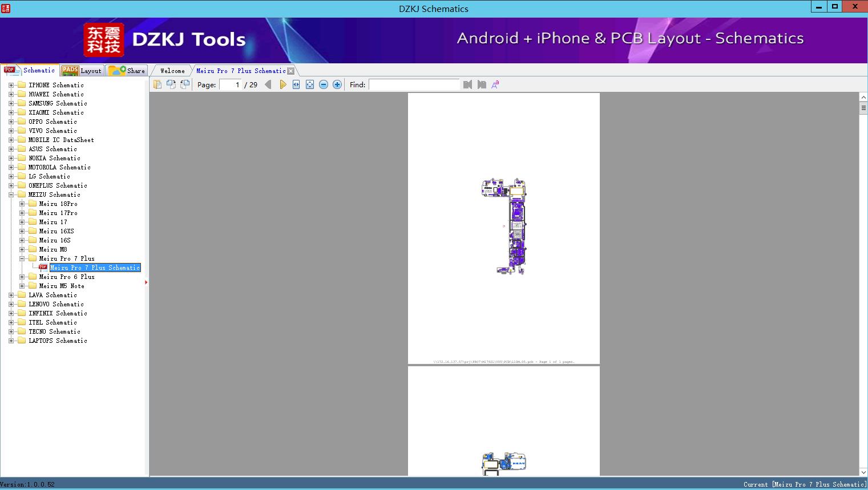868x490 pixels.
Task: Click the first page PCB thumbnail
Action: 504,226
